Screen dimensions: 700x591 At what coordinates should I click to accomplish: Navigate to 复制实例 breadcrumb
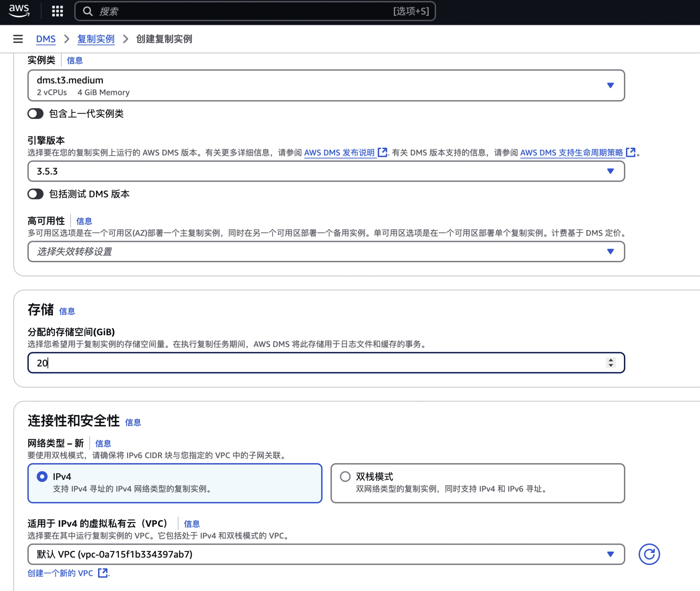96,39
